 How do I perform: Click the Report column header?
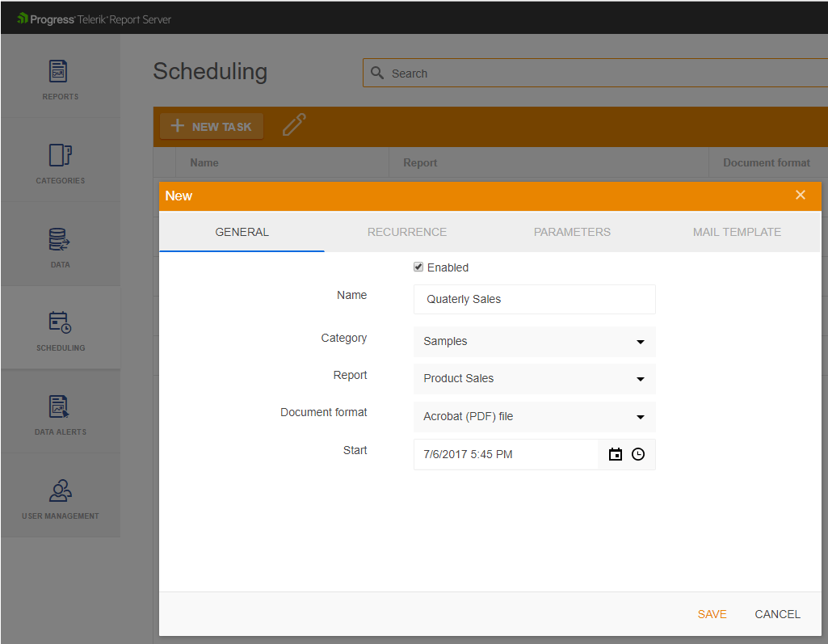(548, 162)
